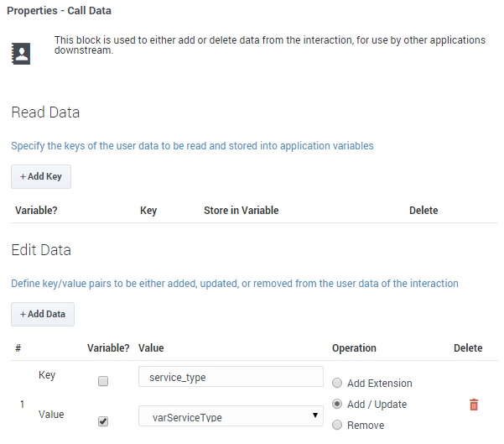
Task: Select the Add Extension operation
Action: 337,384
